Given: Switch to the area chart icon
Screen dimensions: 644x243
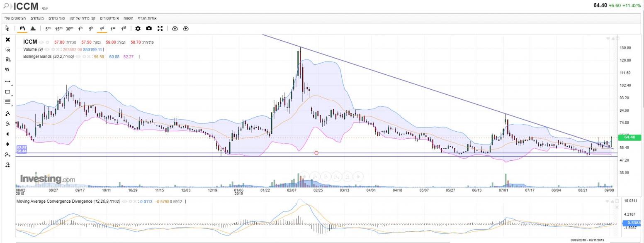Looking at the screenshot, I should [x=33, y=28].
